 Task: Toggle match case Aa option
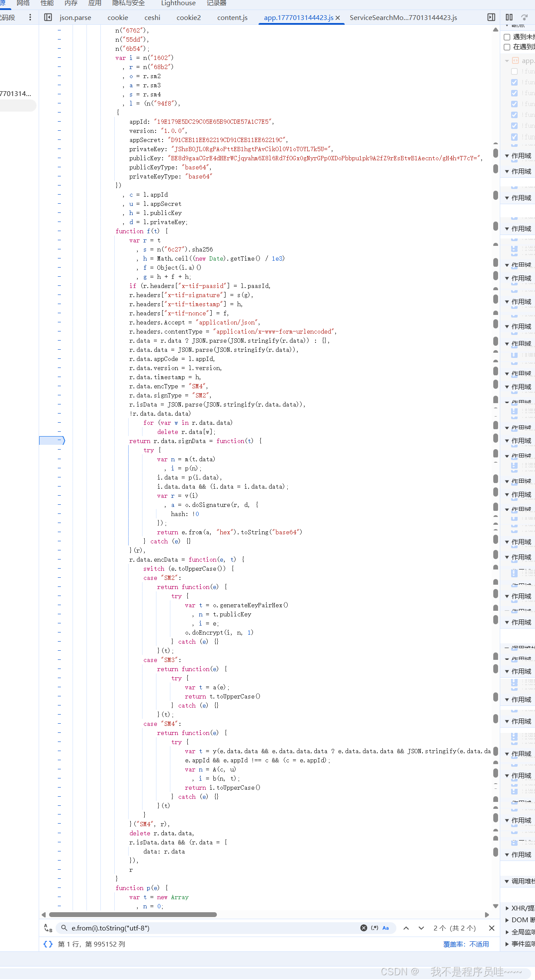coord(385,928)
